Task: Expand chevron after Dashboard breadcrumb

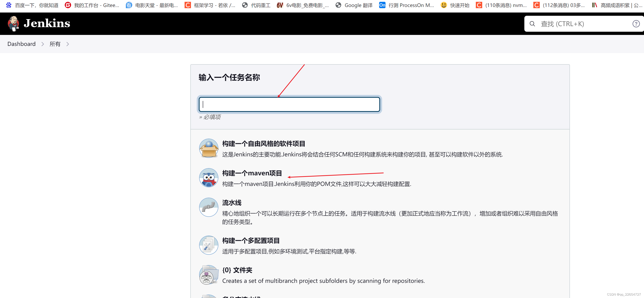Action: (x=43, y=44)
